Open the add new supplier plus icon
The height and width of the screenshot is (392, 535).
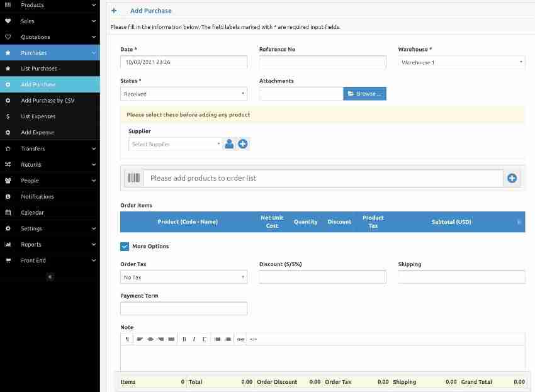[x=243, y=143]
